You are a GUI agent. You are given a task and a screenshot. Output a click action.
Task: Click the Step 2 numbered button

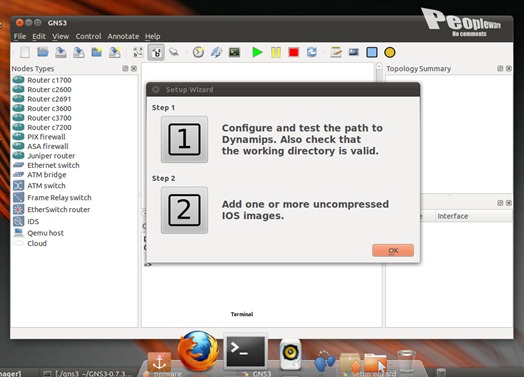[184, 210]
